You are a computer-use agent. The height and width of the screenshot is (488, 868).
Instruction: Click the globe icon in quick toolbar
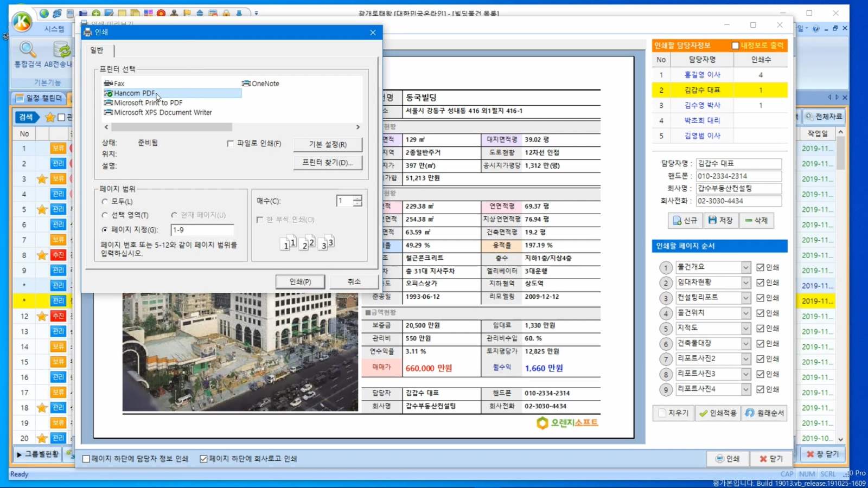pos(44,13)
